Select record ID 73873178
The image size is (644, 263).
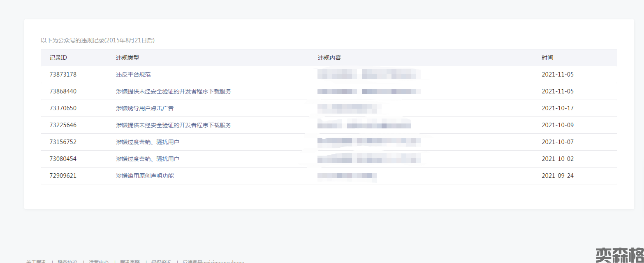(63, 74)
